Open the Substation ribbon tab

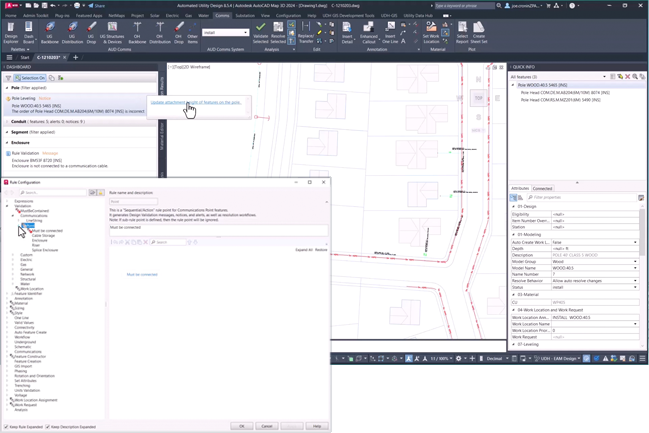click(x=245, y=16)
